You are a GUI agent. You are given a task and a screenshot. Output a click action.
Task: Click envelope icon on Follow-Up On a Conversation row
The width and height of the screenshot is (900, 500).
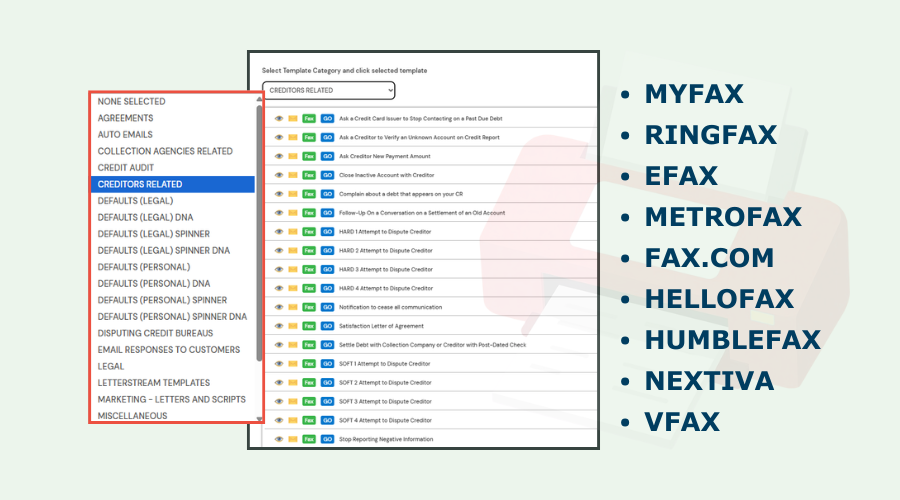click(x=293, y=213)
